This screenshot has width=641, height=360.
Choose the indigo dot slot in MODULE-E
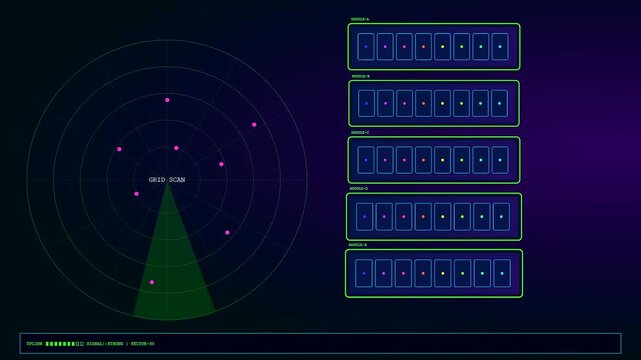[364, 273]
